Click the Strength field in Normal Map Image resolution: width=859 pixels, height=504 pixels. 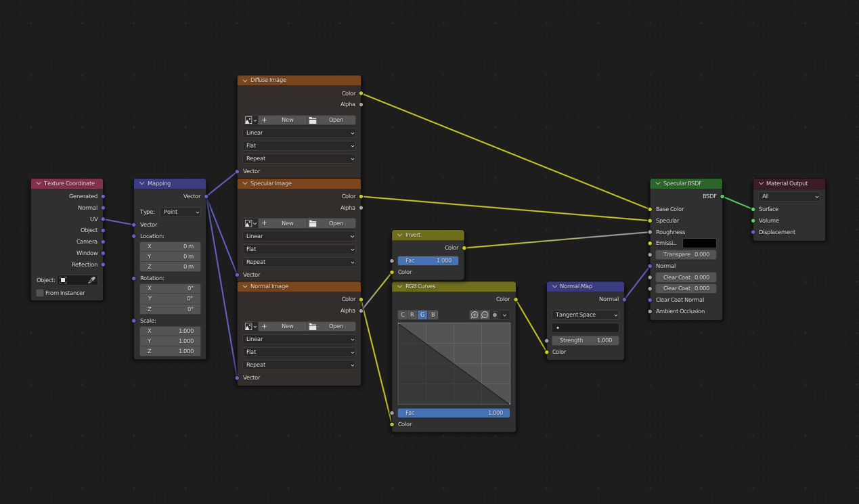(586, 340)
